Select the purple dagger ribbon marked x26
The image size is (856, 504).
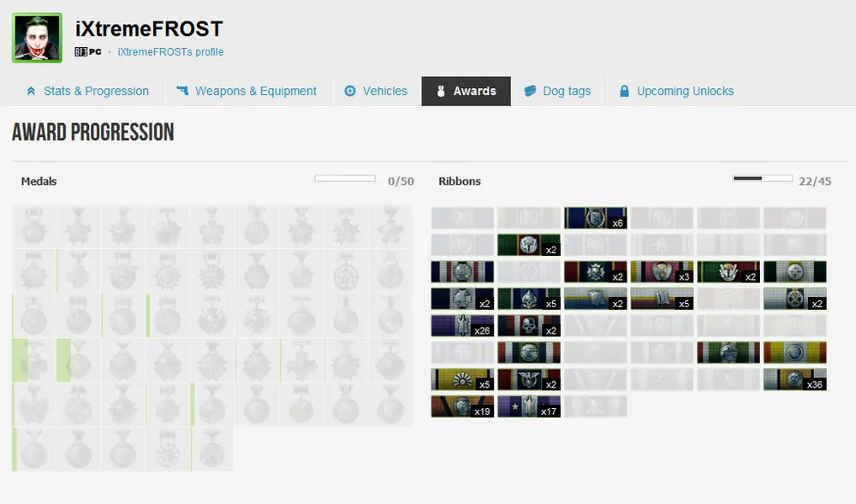462,326
